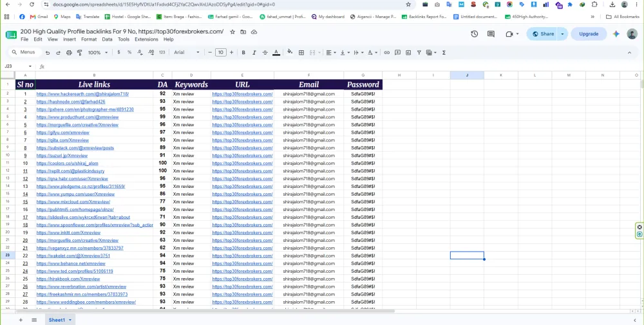This screenshot has height=325, width=644.
Task: Open the Extensions menu
Action: (146, 39)
